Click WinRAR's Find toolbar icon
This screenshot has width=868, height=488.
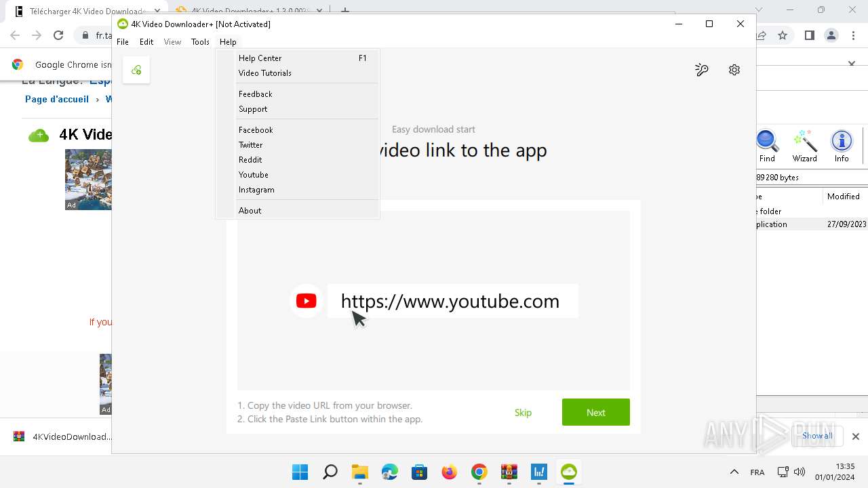[767, 146]
